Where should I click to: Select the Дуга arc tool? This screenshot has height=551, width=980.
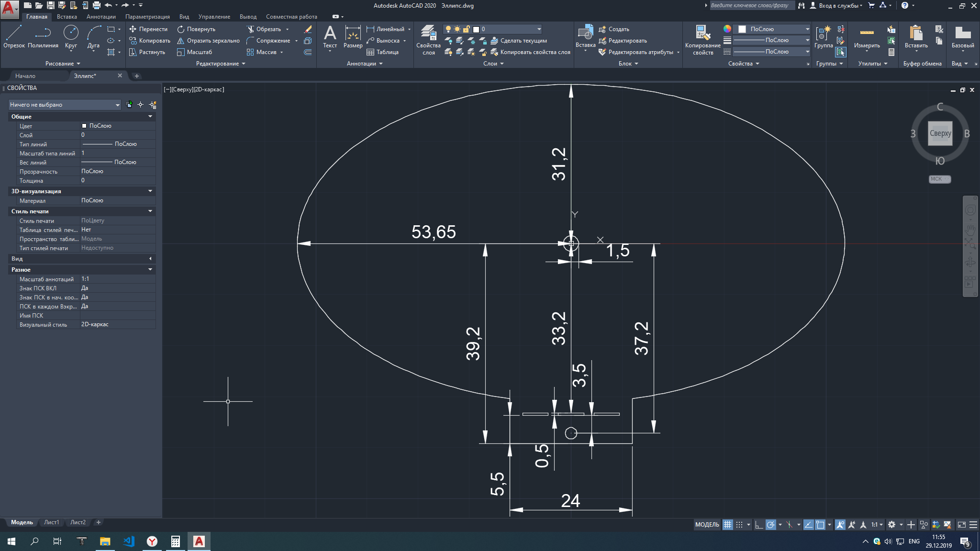pyautogui.click(x=93, y=37)
